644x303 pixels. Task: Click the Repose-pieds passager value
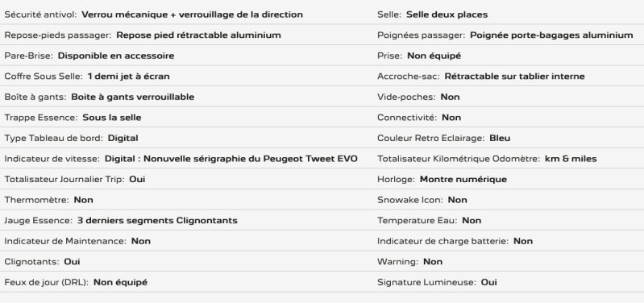[198, 35]
